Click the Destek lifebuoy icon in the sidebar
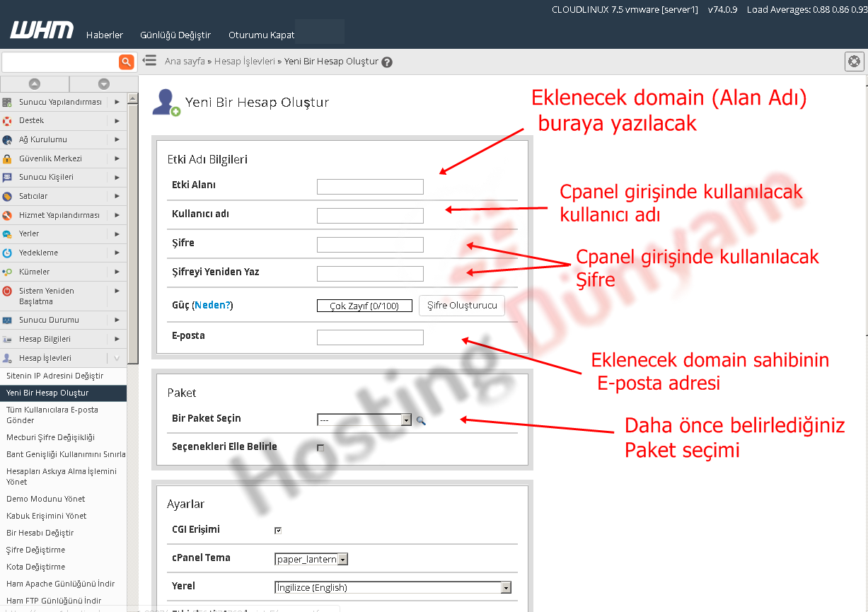This screenshot has width=868, height=612. pos(7,121)
